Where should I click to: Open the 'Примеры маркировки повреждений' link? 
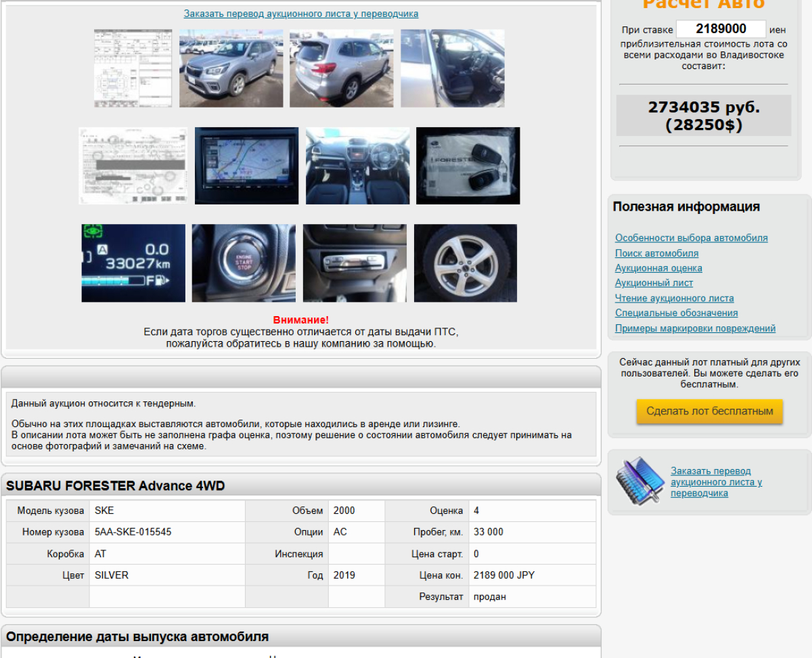coord(696,328)
